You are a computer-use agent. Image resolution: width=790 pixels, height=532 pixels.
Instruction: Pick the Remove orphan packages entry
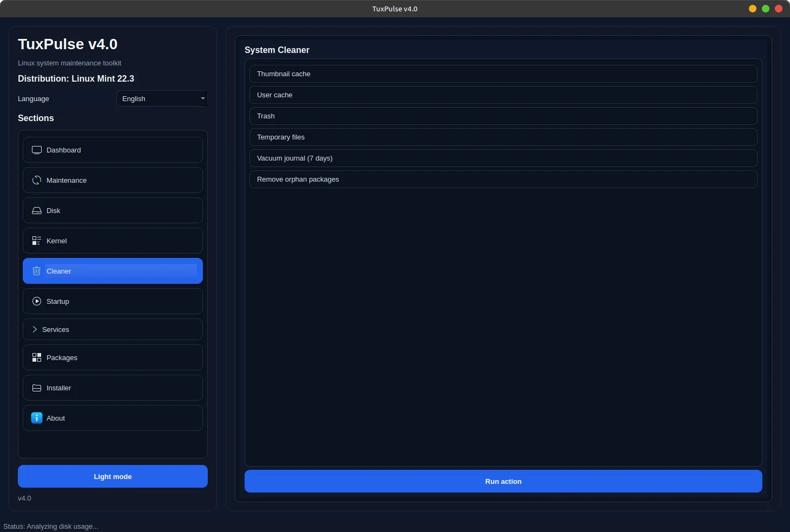503,179
